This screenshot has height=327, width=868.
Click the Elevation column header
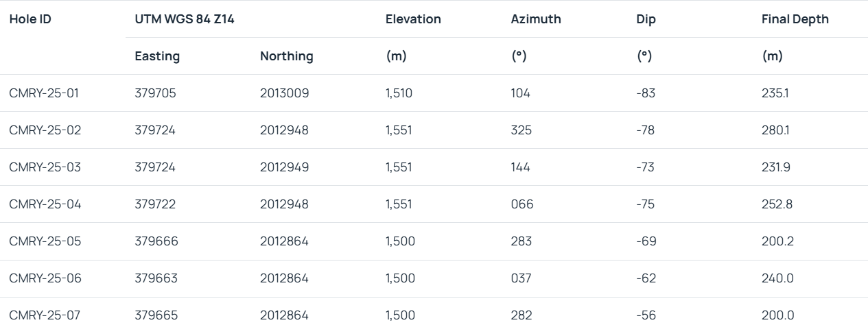[413, 19]
